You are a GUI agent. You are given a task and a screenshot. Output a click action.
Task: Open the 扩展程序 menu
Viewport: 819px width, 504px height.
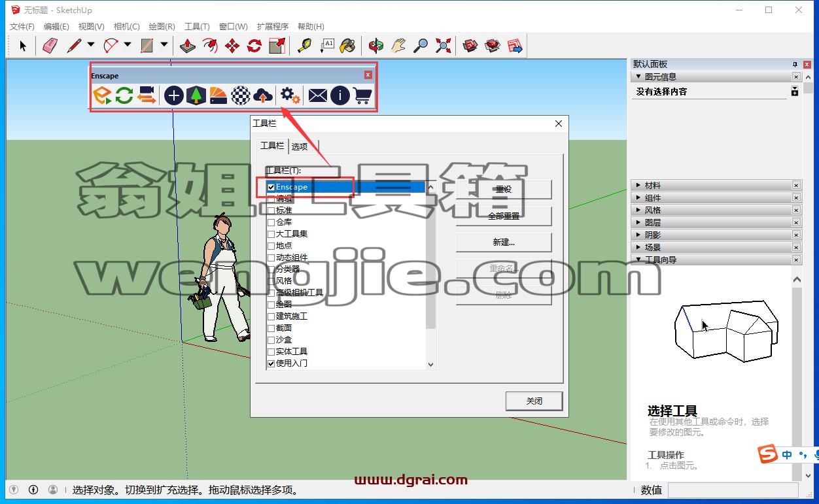coord(273,27)
